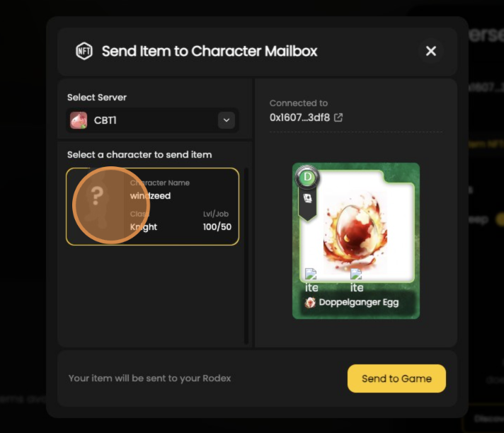
Task: Select the windzeed character card
Action: click(152, 207)
